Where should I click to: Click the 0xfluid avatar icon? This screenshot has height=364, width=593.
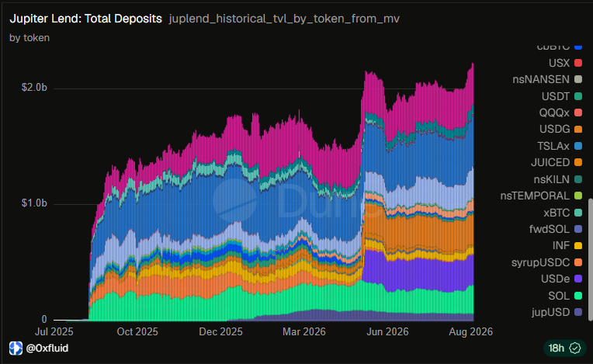[16, 348]
